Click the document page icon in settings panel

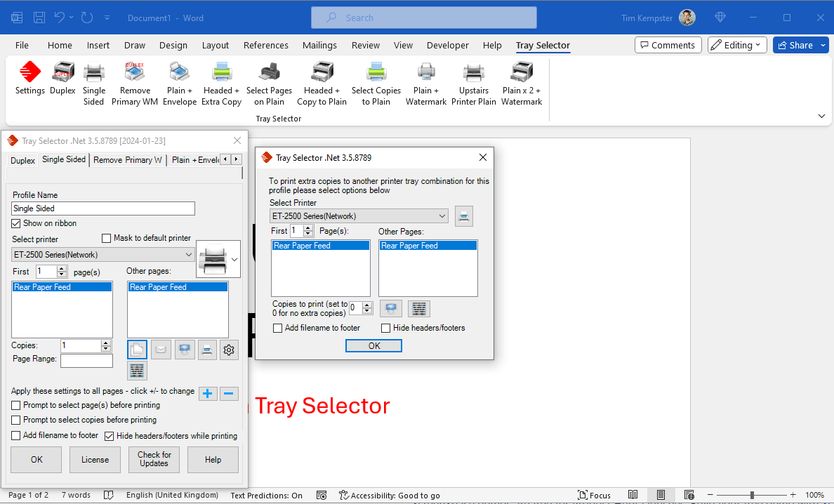137,350
